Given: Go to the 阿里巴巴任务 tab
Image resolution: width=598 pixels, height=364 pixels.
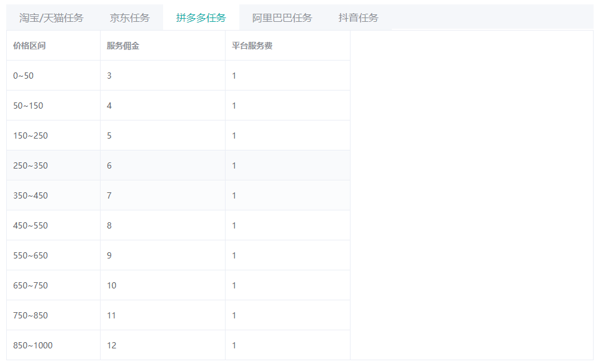Looking at the screenshot, I should coord(282,17).
